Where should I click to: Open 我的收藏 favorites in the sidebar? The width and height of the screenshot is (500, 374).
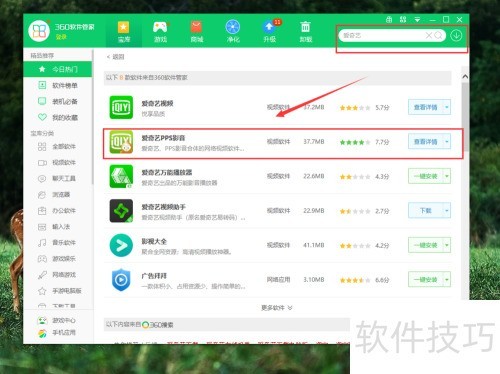(58, 117)
